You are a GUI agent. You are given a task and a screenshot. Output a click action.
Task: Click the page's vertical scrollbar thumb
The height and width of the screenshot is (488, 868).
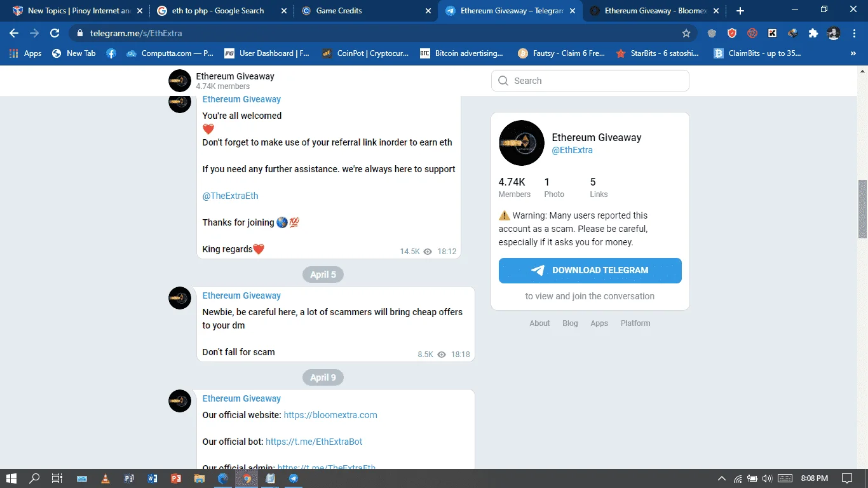(862, 209)
